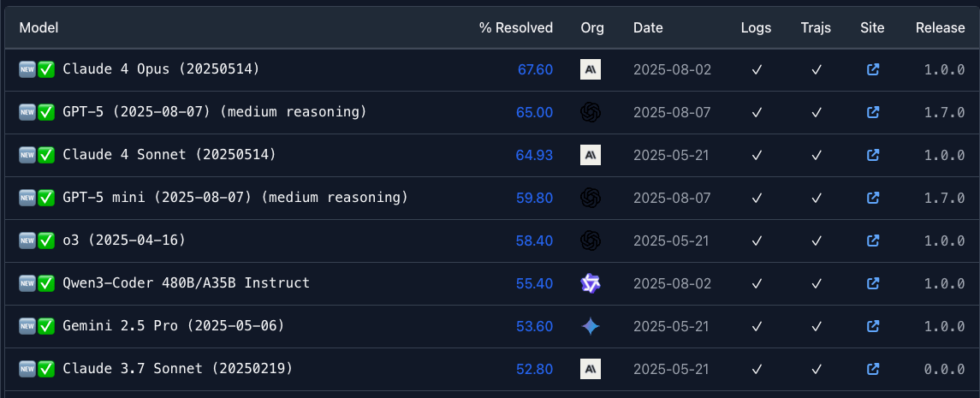Click the Anthropic logo beside Claude 4 Sonnet

click(590, 155)
